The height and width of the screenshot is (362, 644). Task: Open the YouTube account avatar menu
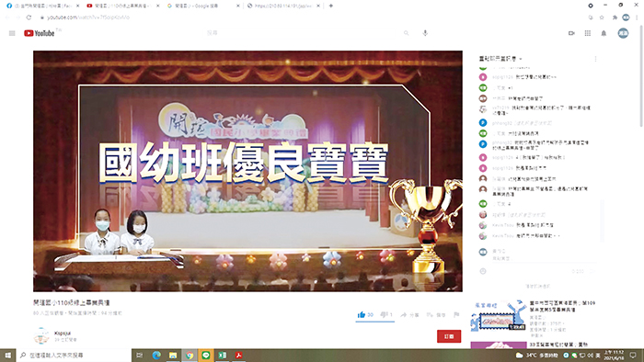point(623,33)
